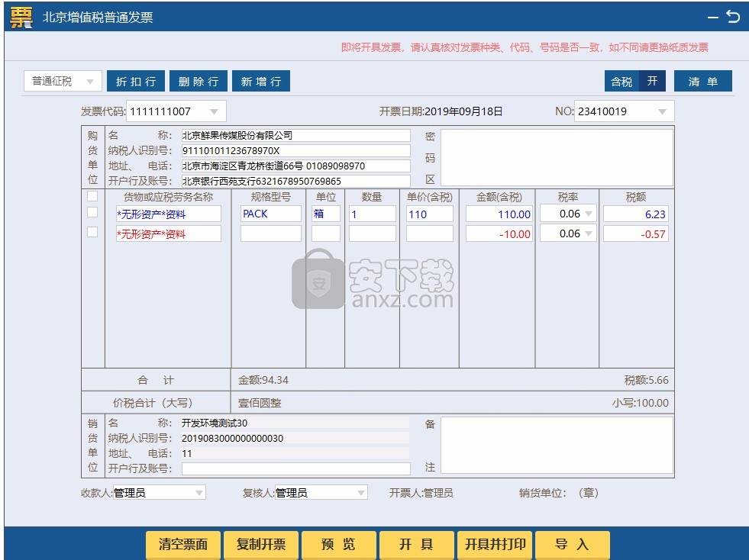The height and width of the screenshot is (560, 749).
Task: Open the 复核人 reviewer dropdown
Action: coord(360,492)
